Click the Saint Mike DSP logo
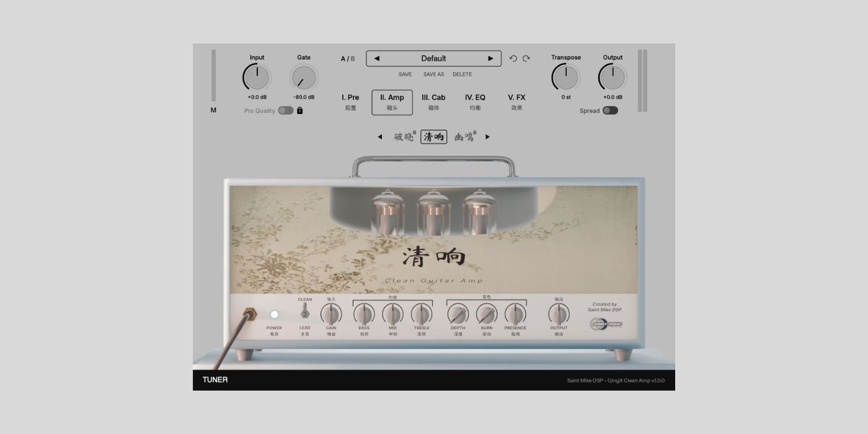Image resolution: width=868 pixels, height=434 pixels. pos(606,324)
